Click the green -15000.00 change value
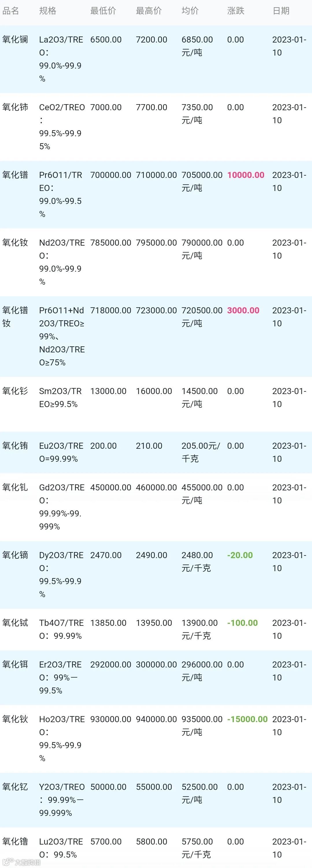The height and width of the screenshot is (868, 312). tap(247, 719)
